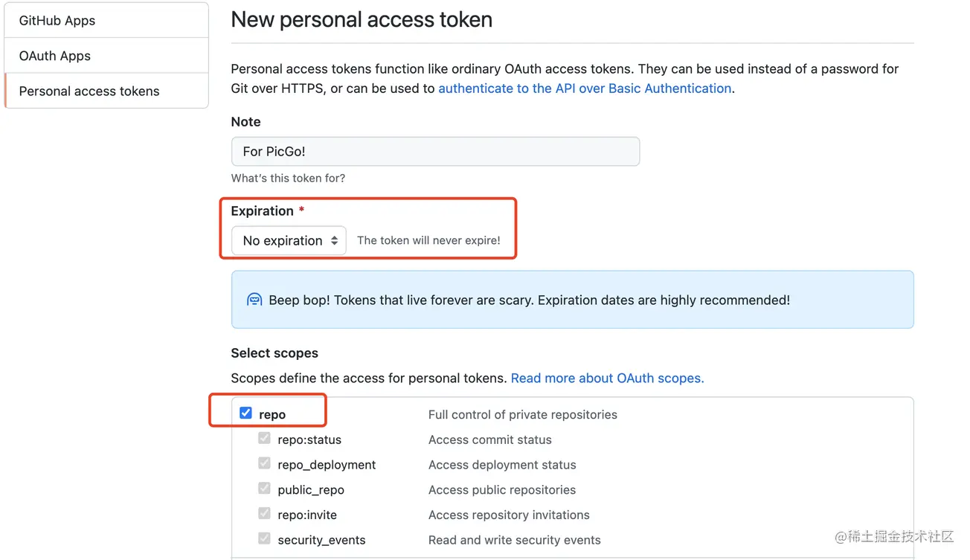Image resolution: width=970 pixels, height=560 pixels.
Task: Toggle the public_repo checkbox
Action: (264, 489)
